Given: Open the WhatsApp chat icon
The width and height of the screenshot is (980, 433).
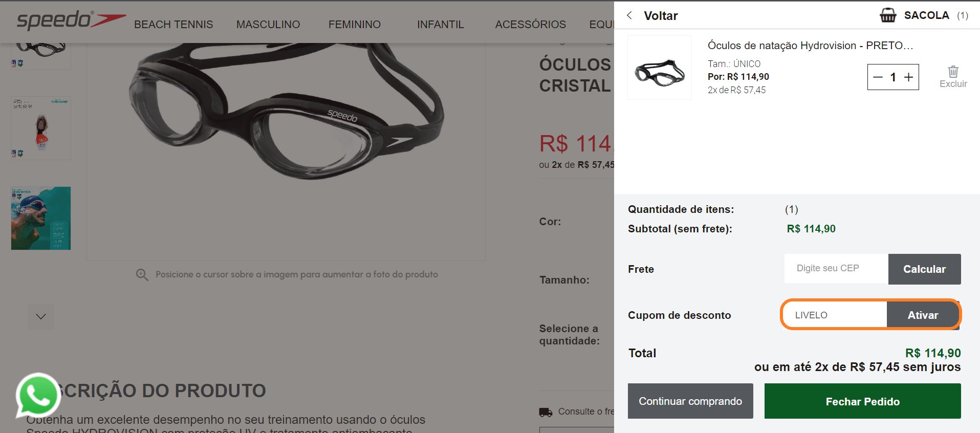Looking at the screenshot, I should [38, 395].
